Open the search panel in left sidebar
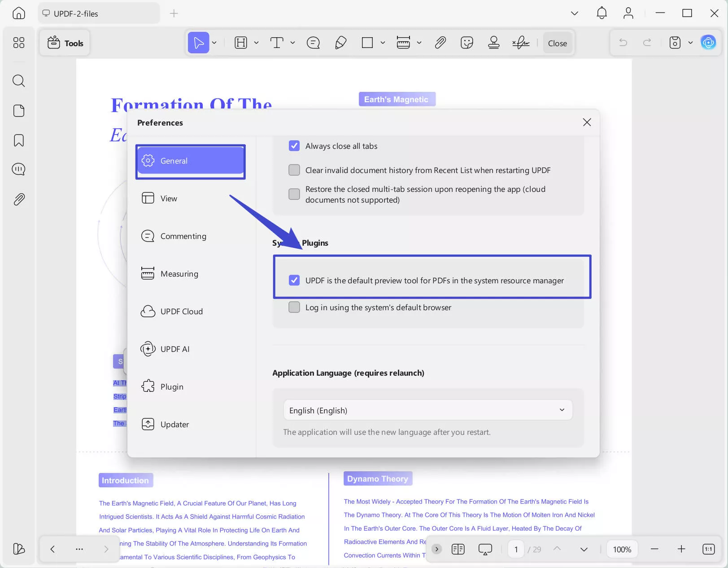Image resolution: width=728 pixels, height=568 pixels. (18, 81)
